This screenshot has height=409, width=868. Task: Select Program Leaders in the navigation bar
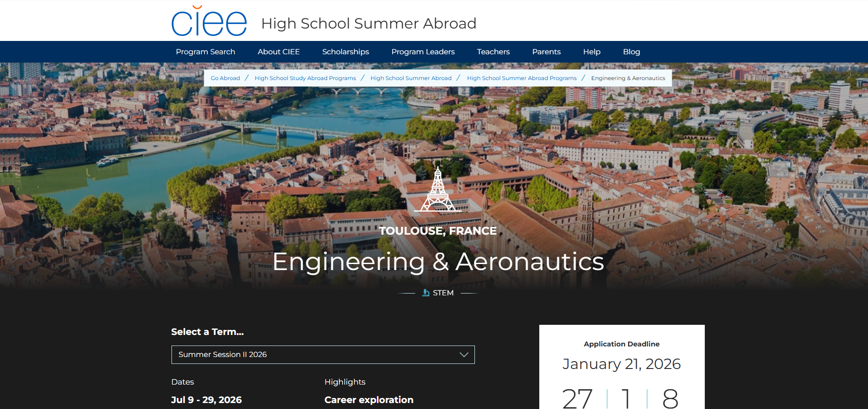pos(423,52)
